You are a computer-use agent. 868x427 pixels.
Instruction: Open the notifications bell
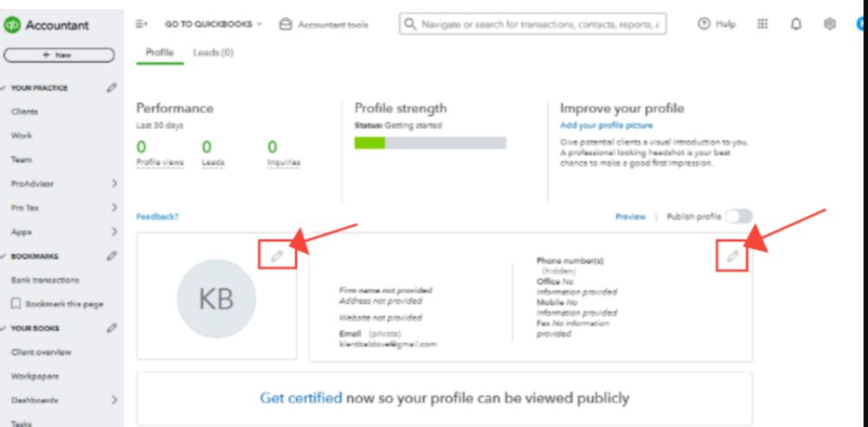796,25
